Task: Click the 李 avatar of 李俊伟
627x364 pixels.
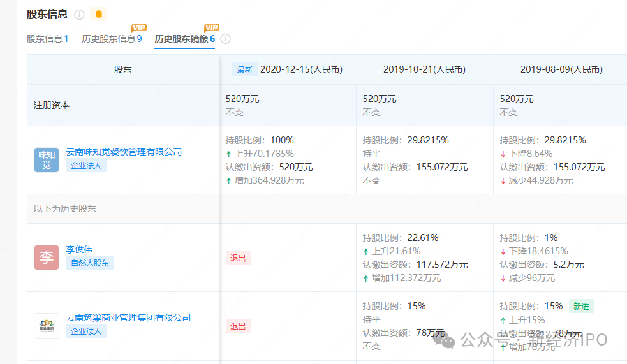Action: pyautogui.click(x=47, y=258)
